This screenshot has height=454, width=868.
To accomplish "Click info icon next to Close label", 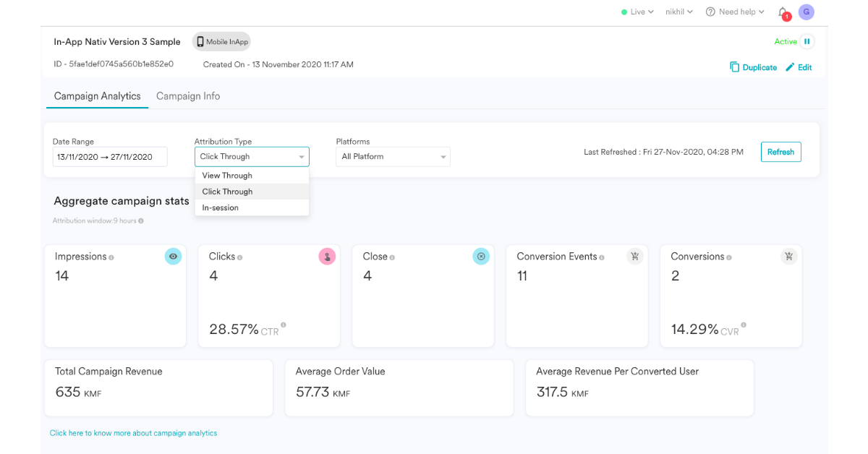I will [x=393, y=257].
